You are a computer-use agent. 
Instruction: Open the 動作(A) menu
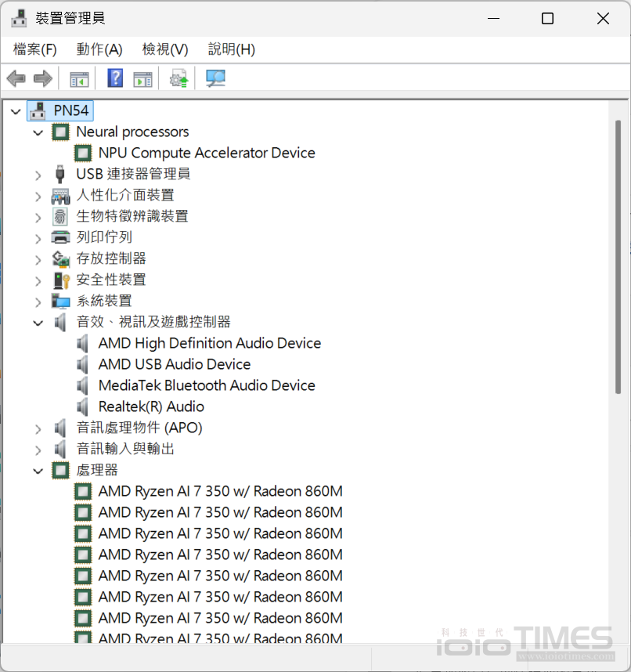99,49
